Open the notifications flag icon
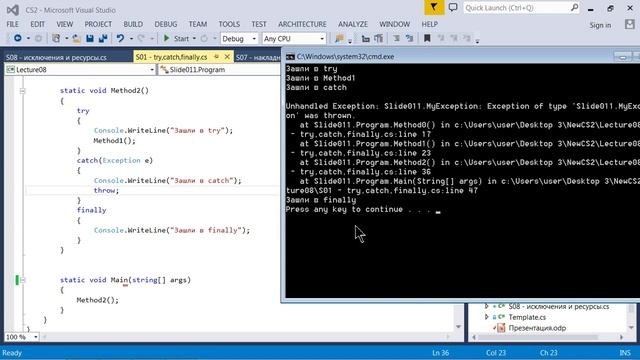The image size is (640, 360). (x=434, y=7)
